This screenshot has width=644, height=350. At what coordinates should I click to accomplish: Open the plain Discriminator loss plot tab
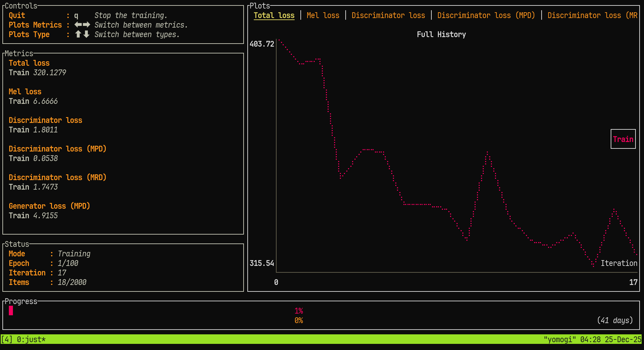pyautogui.click(x=388, y=15)
